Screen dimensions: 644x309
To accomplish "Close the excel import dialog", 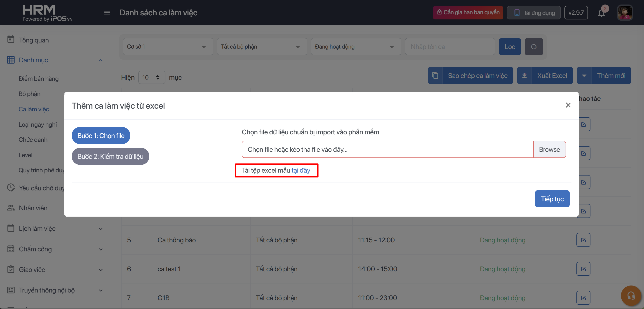I will click(x=568, y=105).
